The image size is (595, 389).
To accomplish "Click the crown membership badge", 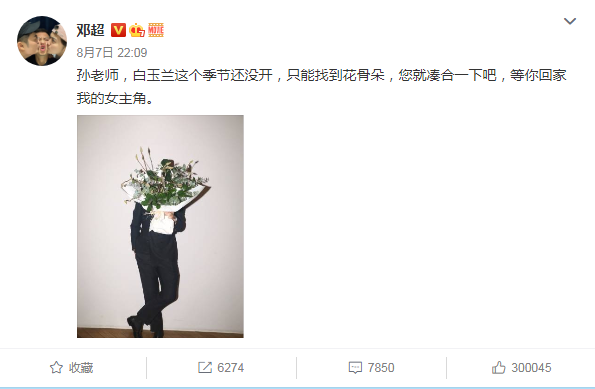I will coord(137,30).
